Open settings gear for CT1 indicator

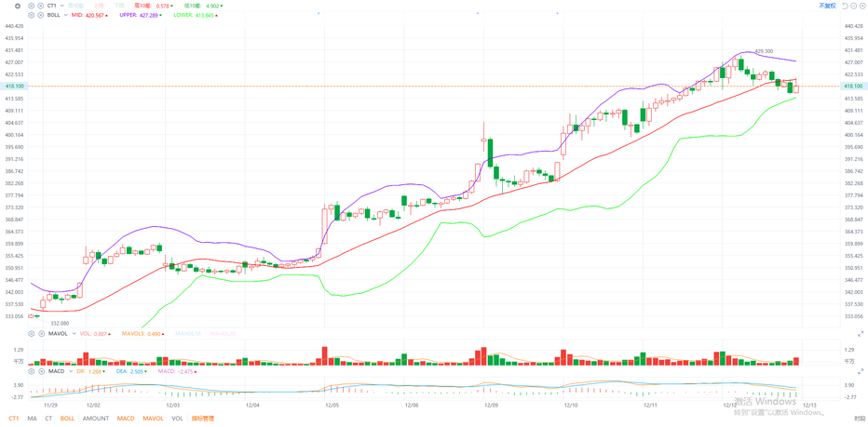(31, 6)
